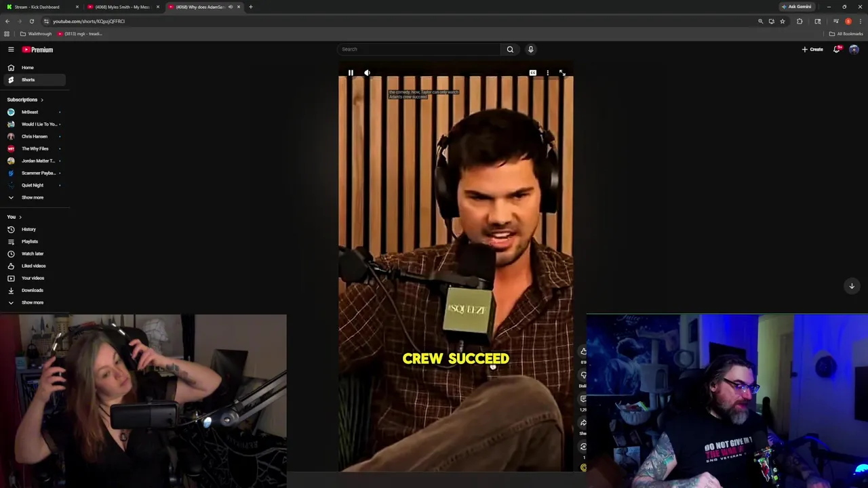Click the address bar URL
This screenshot has width=868, height=488.
pos(89,21)
